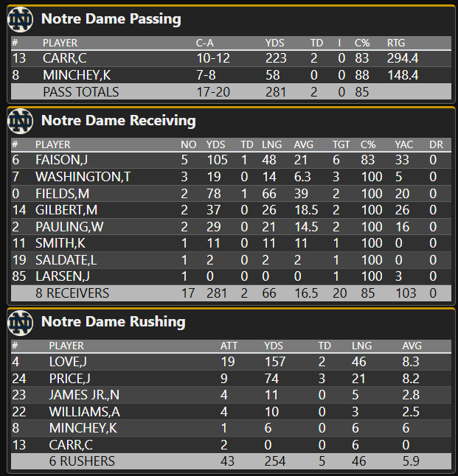Select the Notre Dame Passing heading
This screenshot has height=476, width=458.
111,19
